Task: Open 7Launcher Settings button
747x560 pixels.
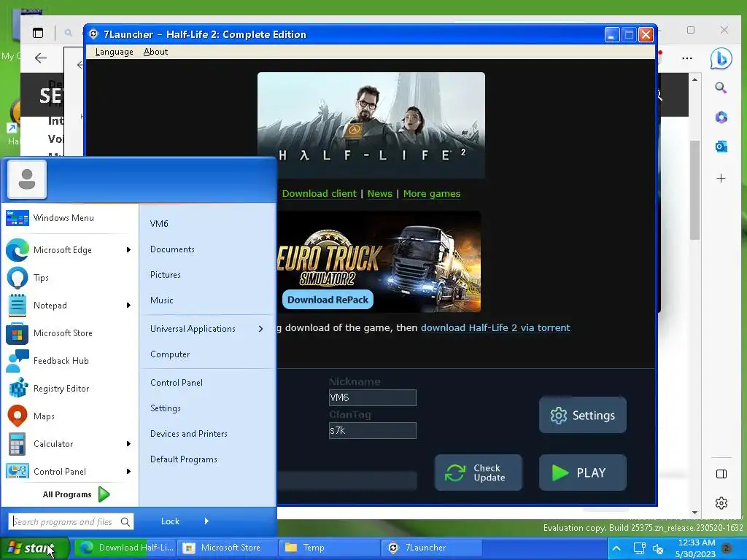Action: [x=583, y=415]
